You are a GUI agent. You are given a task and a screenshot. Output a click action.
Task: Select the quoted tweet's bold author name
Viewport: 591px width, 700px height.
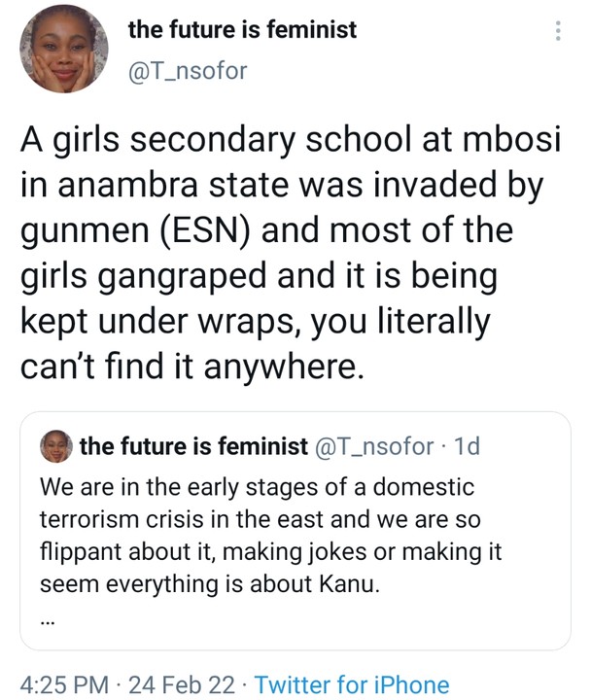click(194, 446)
